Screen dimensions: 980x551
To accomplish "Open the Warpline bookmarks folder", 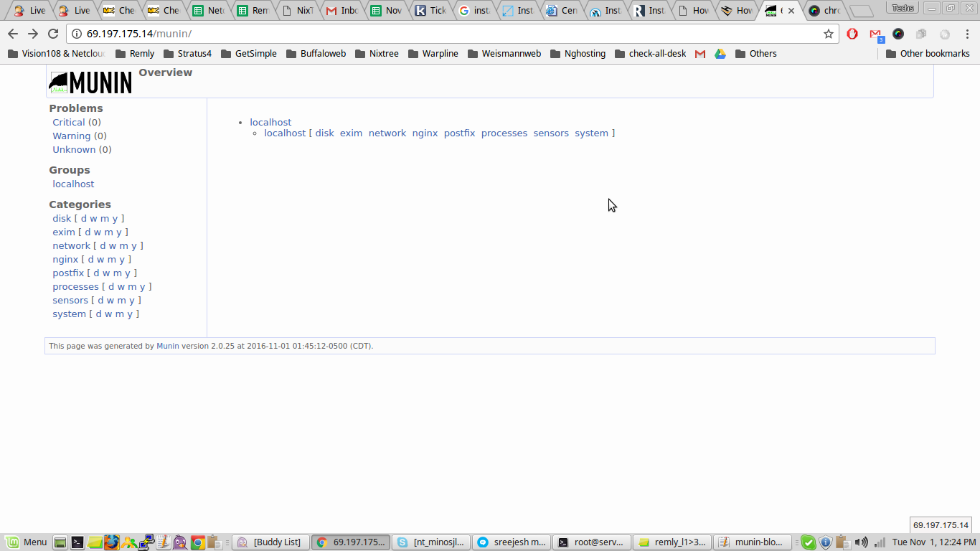I will tap(433, 54).
